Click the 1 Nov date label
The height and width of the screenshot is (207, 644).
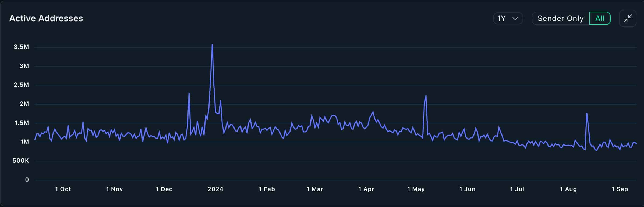[x=114, y=189]
